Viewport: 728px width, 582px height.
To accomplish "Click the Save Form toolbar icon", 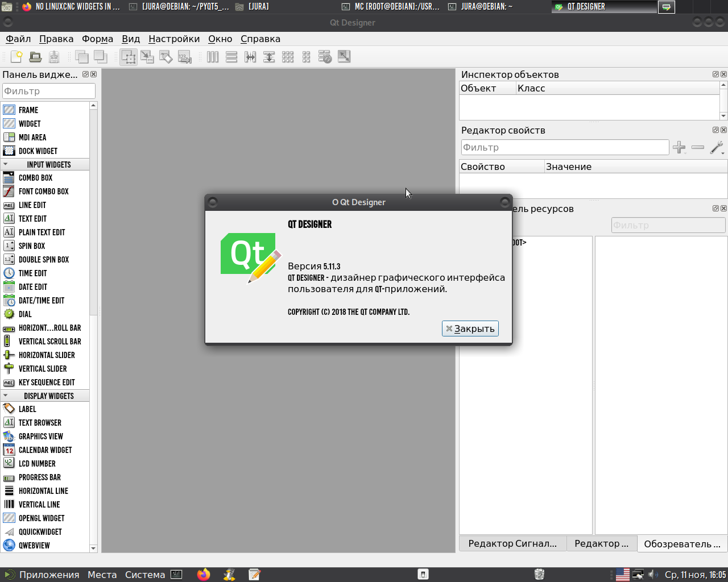I will tap(54, 57).
